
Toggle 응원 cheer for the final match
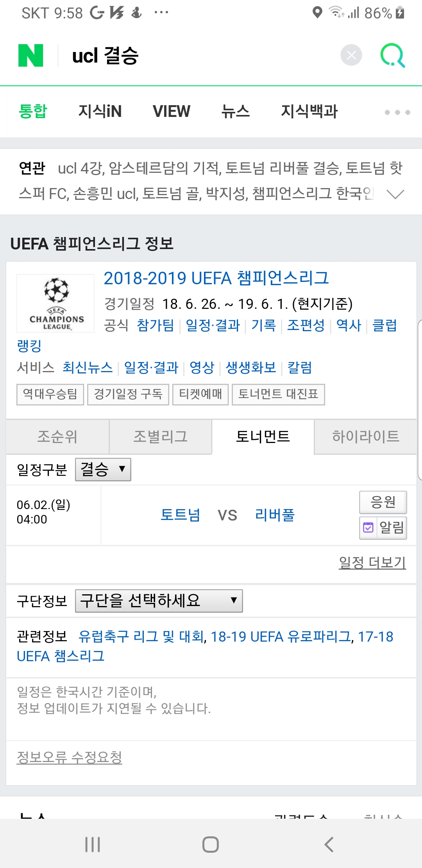coord(383,502)
